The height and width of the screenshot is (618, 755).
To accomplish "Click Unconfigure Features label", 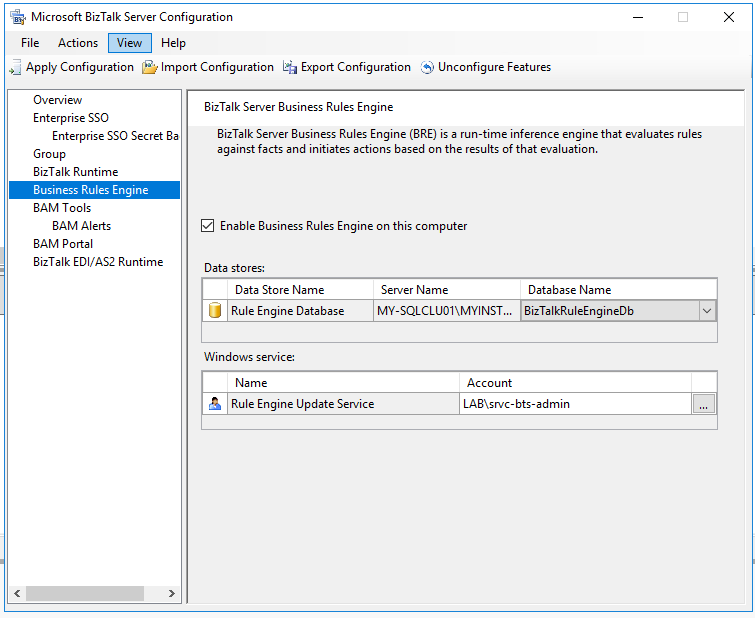I will coord(495,67).
